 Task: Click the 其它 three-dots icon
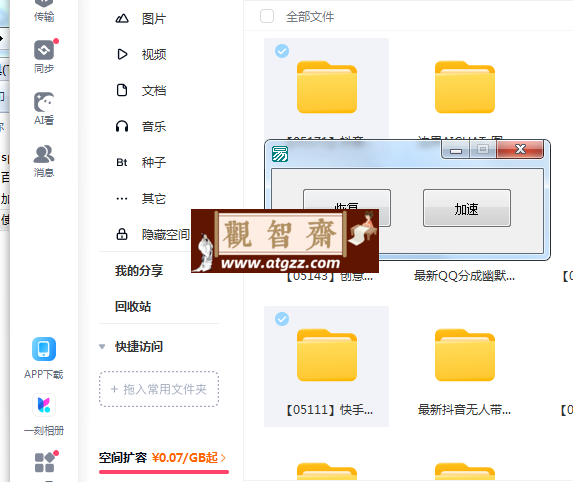coord(122,199)
